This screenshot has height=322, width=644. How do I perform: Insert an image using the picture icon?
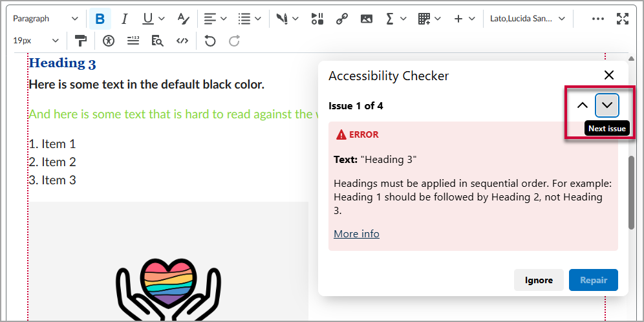click(x=367, y=19)
